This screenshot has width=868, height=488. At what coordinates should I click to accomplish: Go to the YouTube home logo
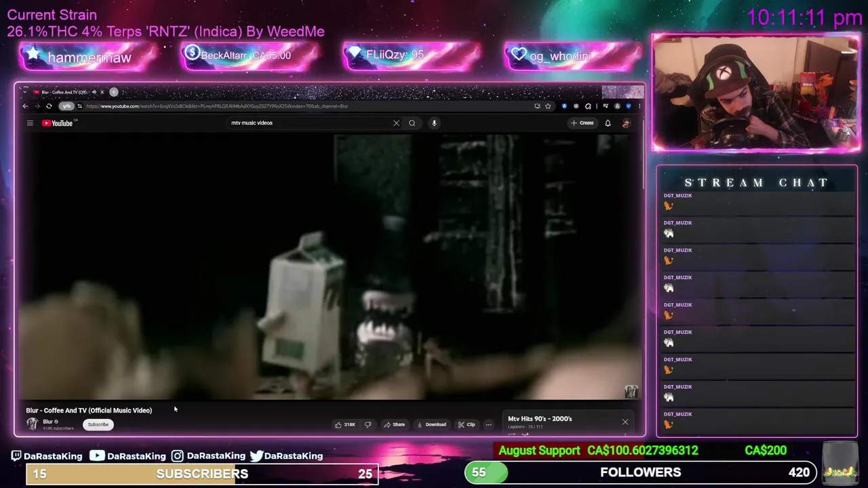click(58, 123)
